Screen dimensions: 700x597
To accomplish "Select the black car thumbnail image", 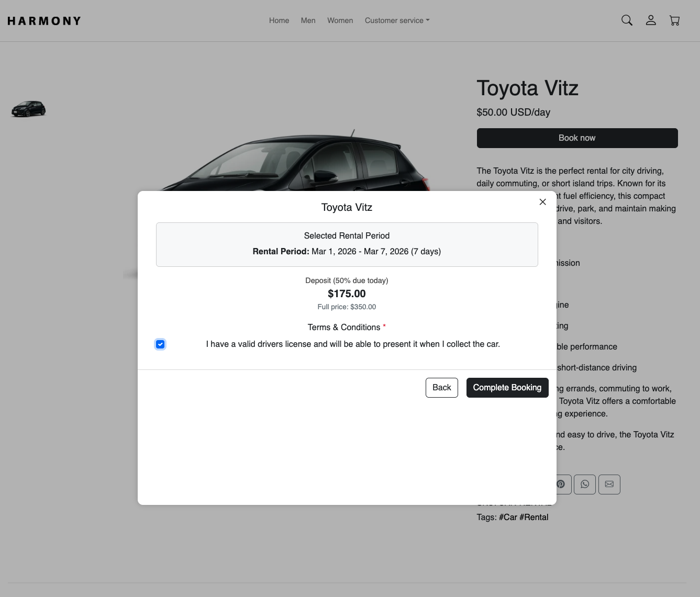I will [x=29, y=109].
